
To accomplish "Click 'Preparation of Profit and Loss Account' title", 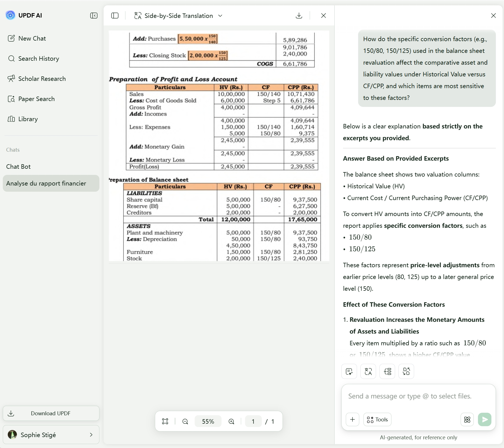I will tap(173, 79).
